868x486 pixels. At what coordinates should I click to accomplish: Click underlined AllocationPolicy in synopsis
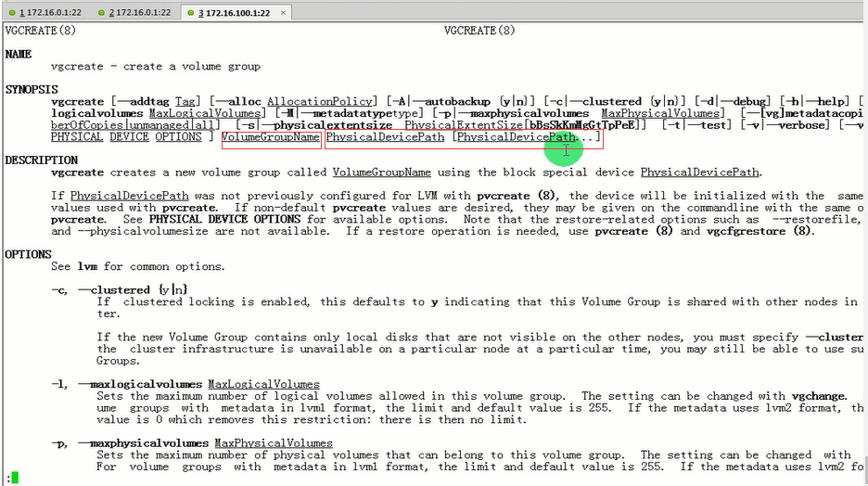319,102
